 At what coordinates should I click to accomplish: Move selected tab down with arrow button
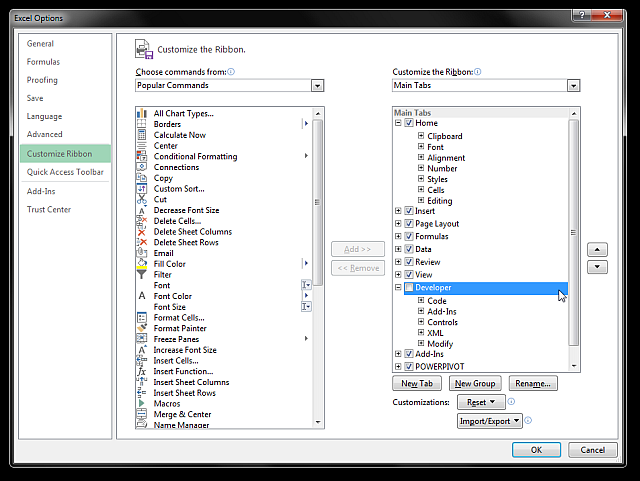point(597,267)
